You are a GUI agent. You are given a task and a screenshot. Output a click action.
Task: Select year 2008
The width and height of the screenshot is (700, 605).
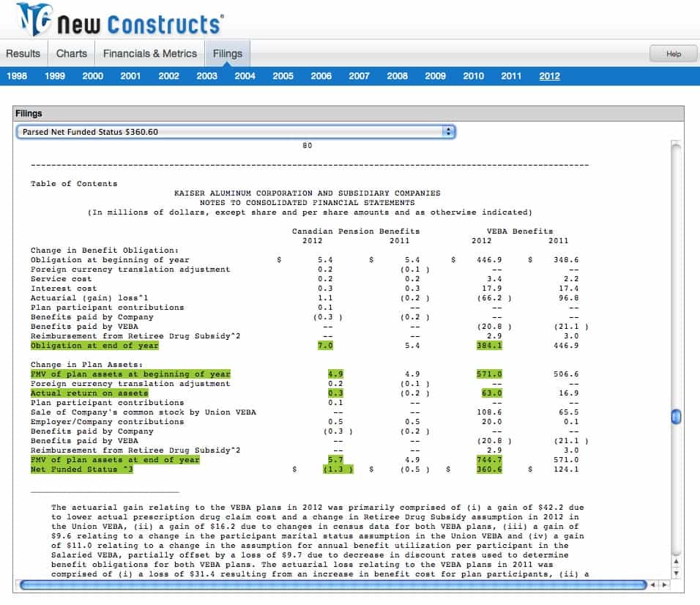(398, 76)
